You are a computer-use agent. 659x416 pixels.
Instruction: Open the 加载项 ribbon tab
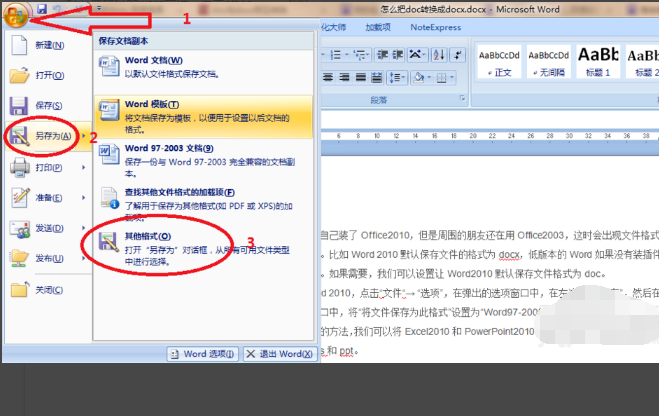click(377, 27)
